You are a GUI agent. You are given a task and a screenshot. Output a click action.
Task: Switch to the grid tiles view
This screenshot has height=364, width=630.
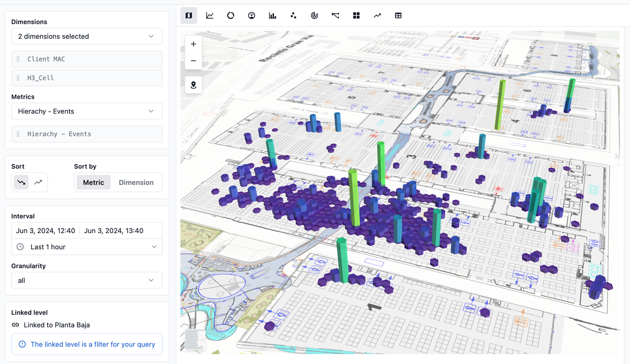356,16
